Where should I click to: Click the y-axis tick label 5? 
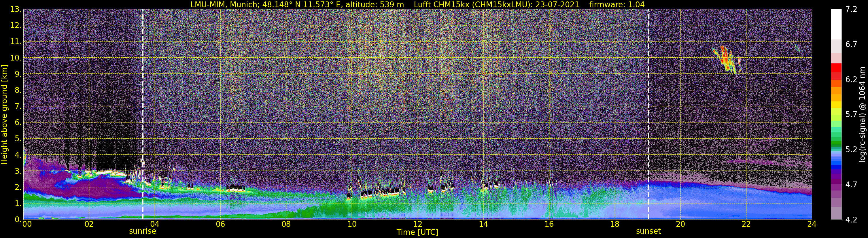pos(18,139)
